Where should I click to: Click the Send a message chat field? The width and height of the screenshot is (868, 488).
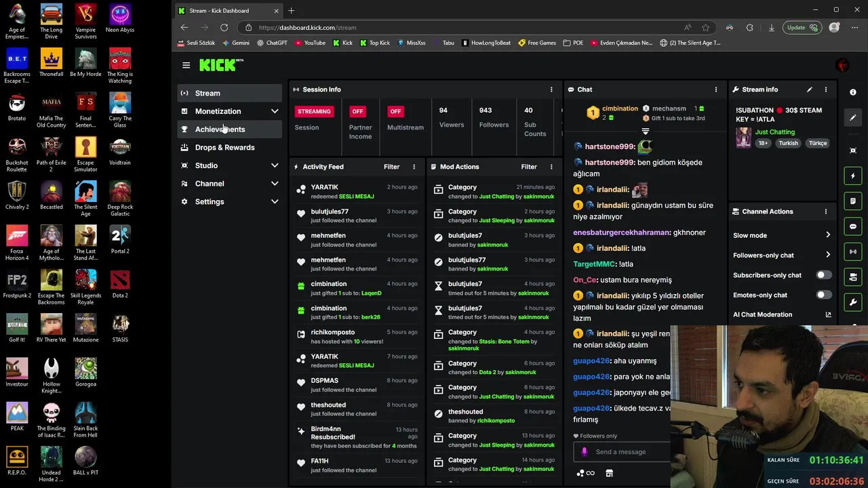click(620, 452)
